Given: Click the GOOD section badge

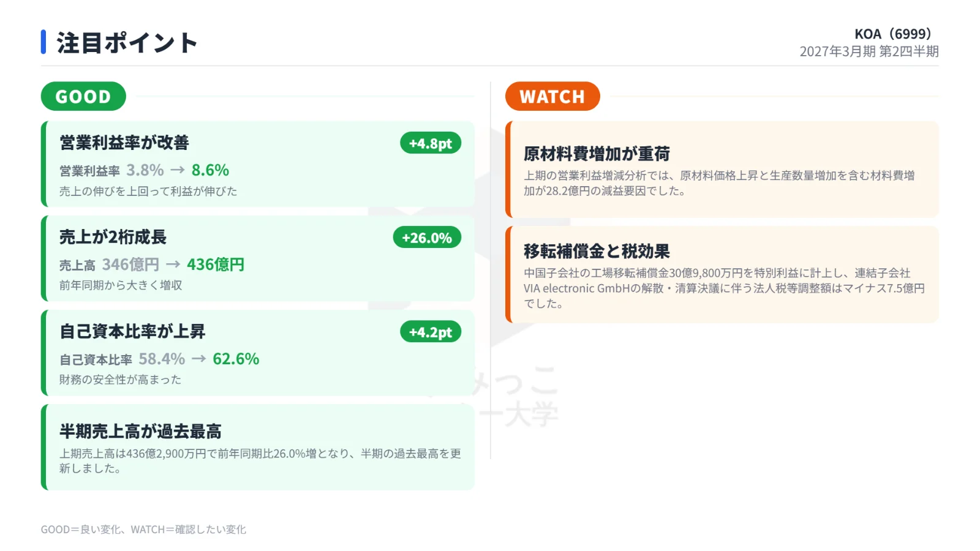Looking at the screenshot, I should point(83,96).
